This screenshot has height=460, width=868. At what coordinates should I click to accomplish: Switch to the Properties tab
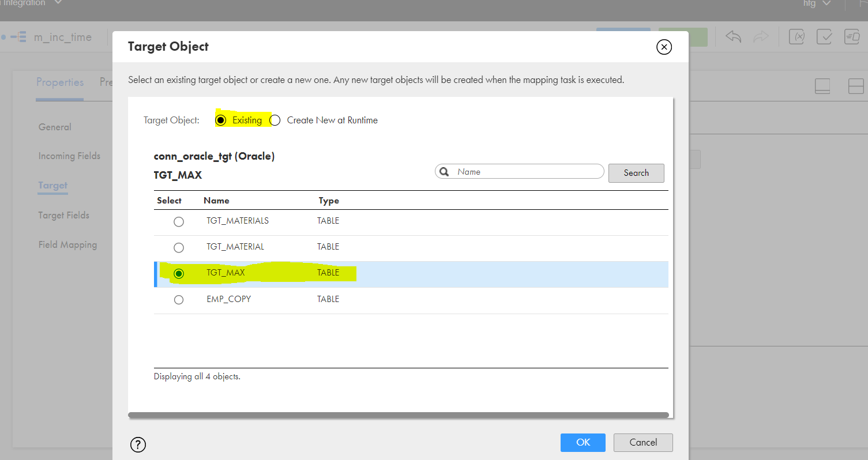[x=60, y=82]
